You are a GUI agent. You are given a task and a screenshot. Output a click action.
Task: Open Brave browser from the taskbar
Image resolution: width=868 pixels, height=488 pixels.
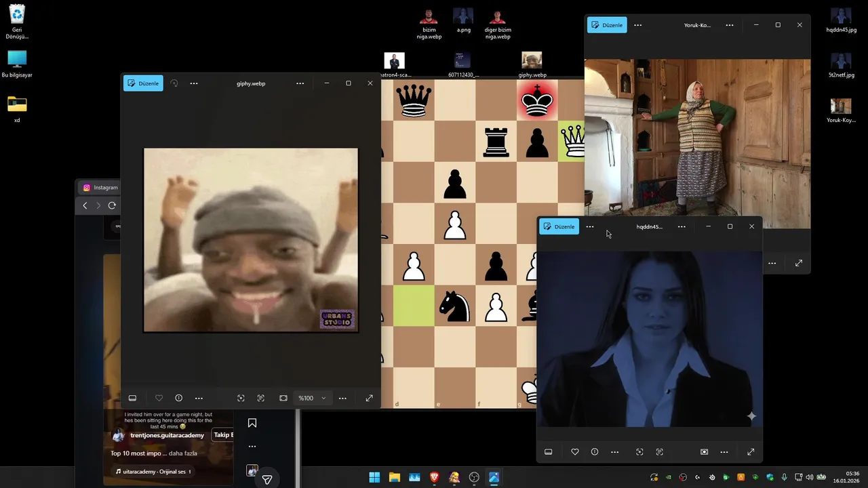[x=434, y=477]
